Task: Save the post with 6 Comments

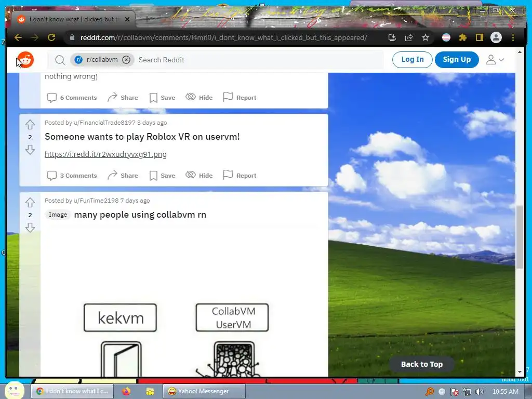Action: (162, 98)
